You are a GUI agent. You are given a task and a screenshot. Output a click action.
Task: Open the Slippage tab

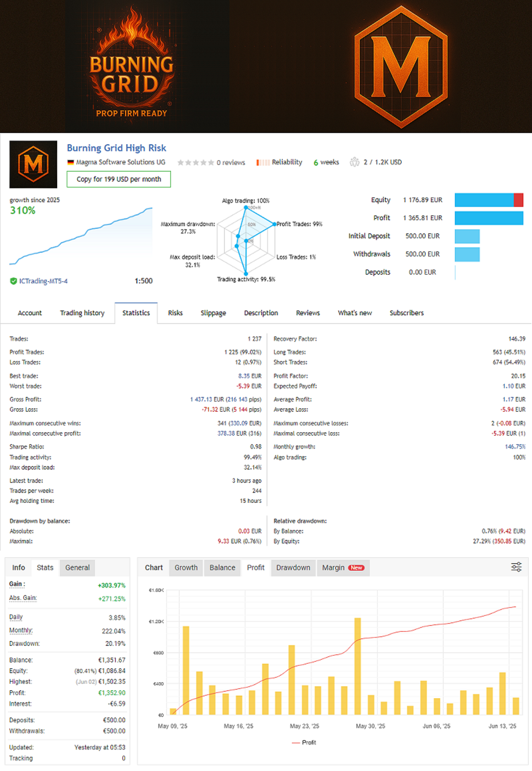(213, 313)
